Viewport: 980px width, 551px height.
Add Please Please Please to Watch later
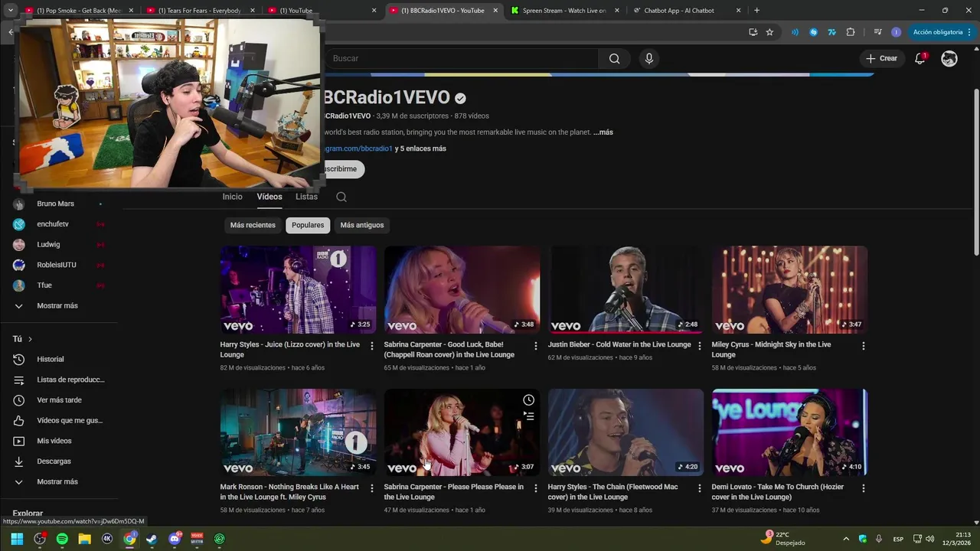(528, 400)
